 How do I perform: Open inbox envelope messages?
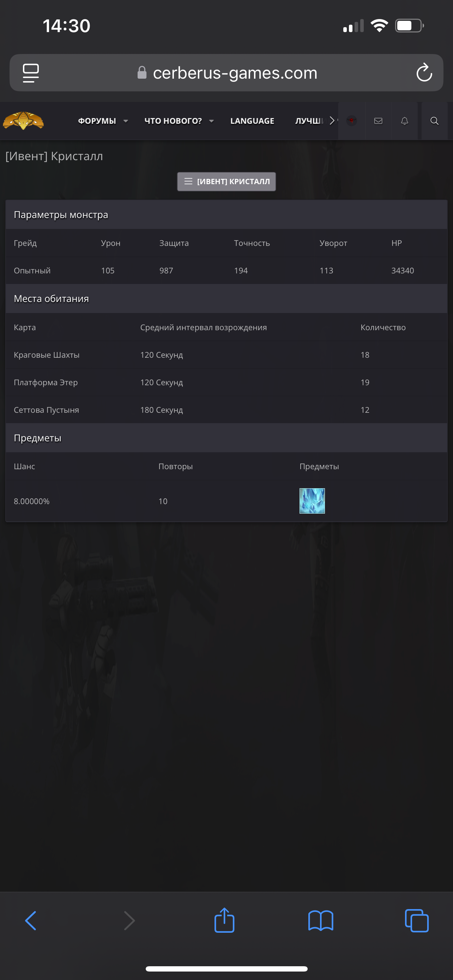click(378, 121)
